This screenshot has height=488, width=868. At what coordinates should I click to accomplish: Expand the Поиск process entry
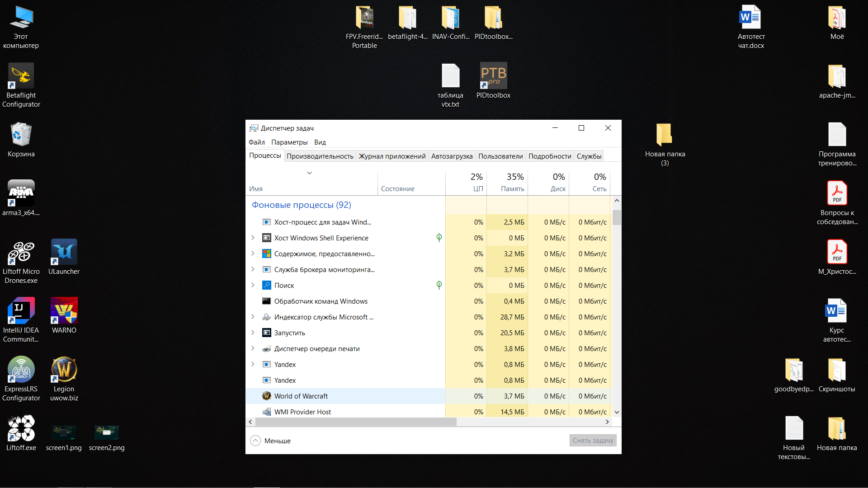tap(253, 285)
